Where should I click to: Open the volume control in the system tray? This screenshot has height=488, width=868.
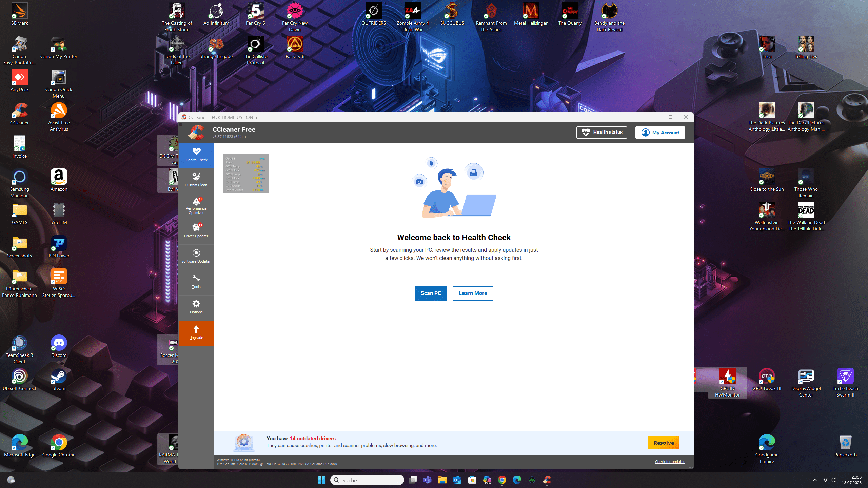pos(834,480)
